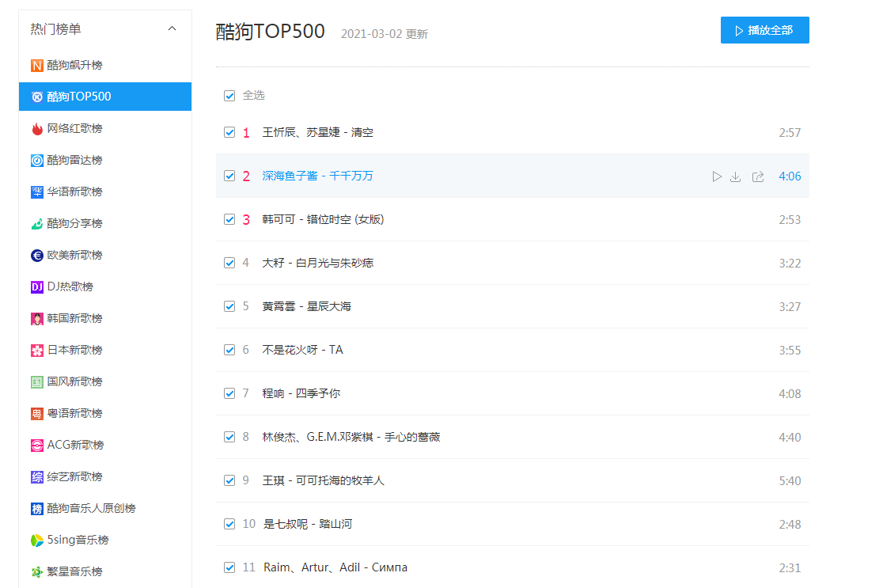Open song 大籽 - 白月光与朱砂痣
883x588 pixels.
click(317, 263)
